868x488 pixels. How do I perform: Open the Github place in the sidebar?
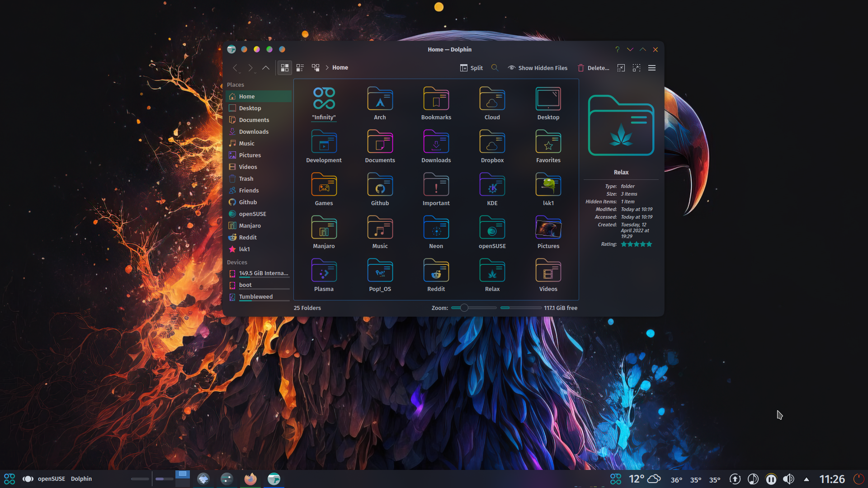click(x=247, y=202)
